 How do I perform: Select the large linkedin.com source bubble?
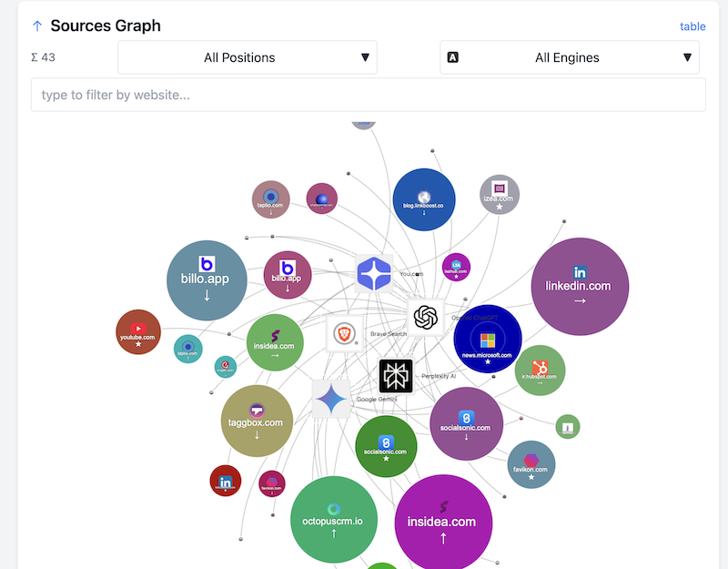[x=579, y=286]
